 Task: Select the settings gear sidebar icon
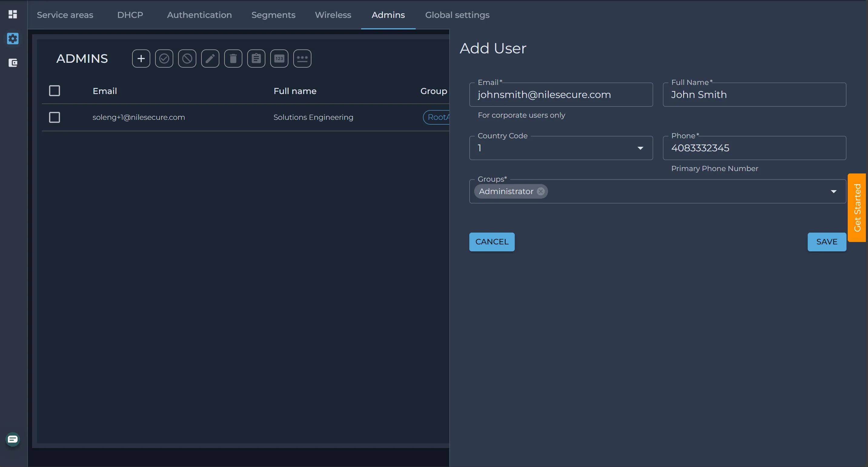click(x=13, y=39)
